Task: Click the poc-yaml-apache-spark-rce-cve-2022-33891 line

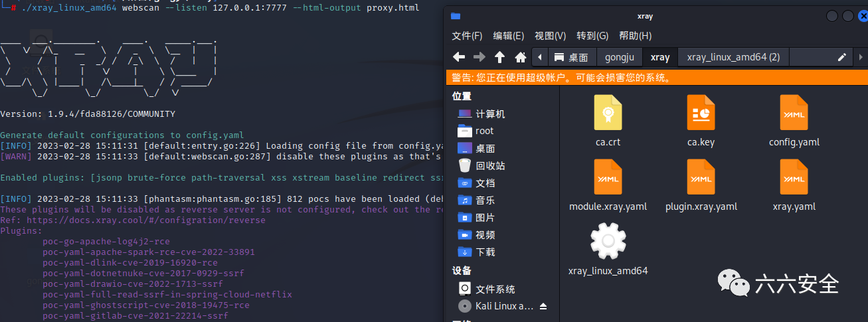Action: click(149, 252)
